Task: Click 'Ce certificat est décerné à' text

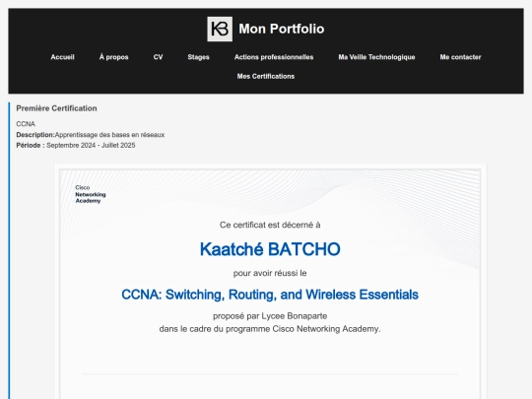Action: (270, 225)
